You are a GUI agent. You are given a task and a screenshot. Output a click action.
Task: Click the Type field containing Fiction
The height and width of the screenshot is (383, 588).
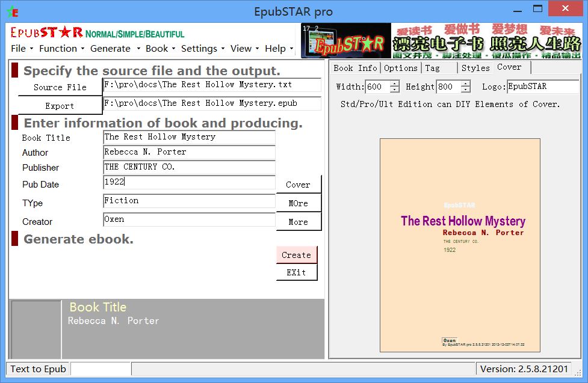(189, 201)
